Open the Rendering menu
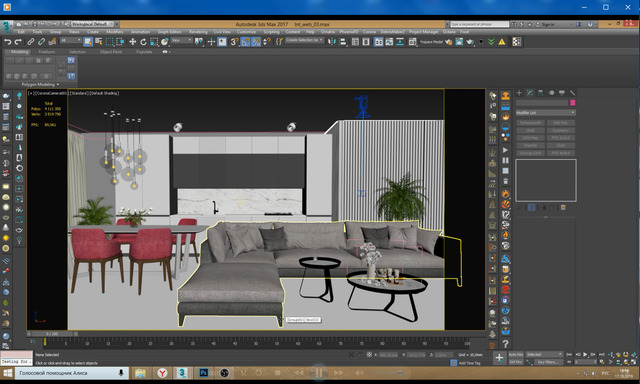 point(198,32)
